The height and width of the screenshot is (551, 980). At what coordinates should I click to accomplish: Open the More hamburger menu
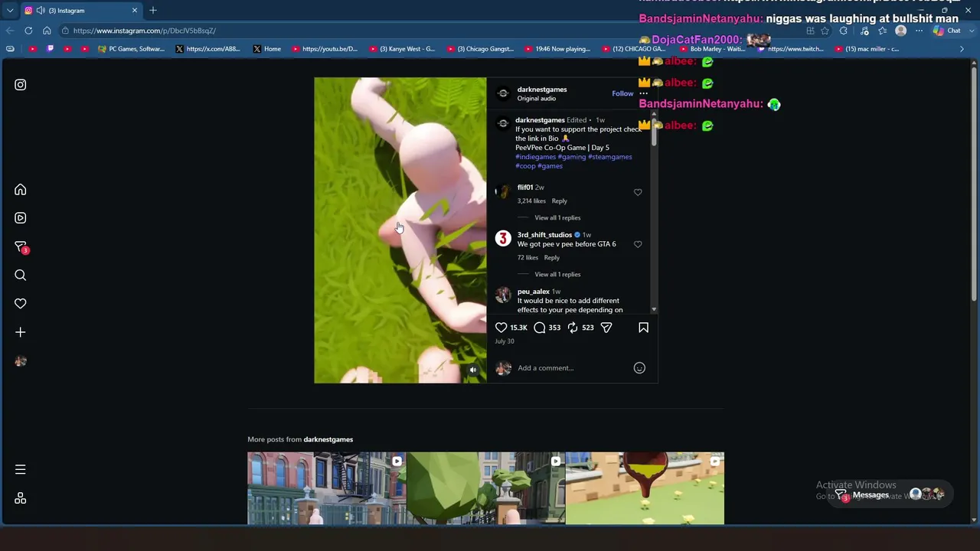coord(21,469)
